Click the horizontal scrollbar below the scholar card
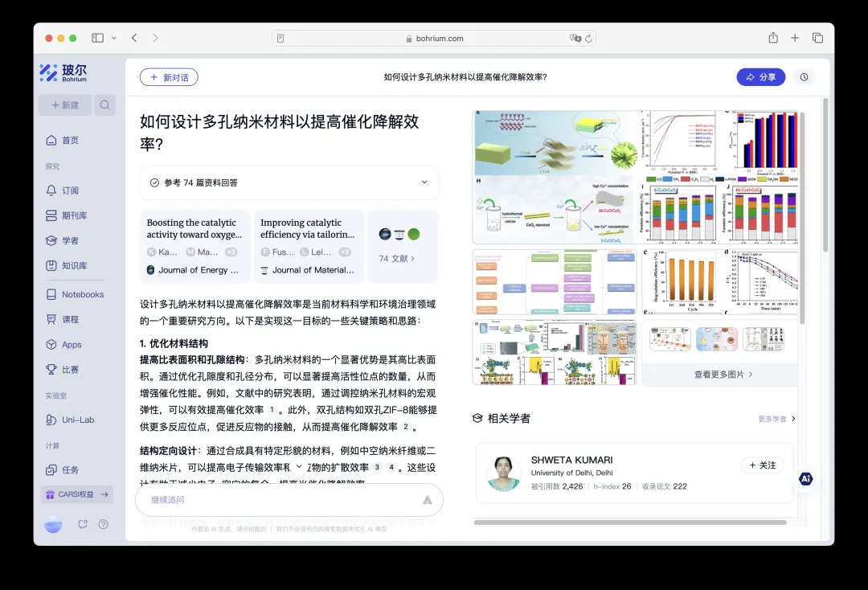868x590 pixels. click(630, 522)
